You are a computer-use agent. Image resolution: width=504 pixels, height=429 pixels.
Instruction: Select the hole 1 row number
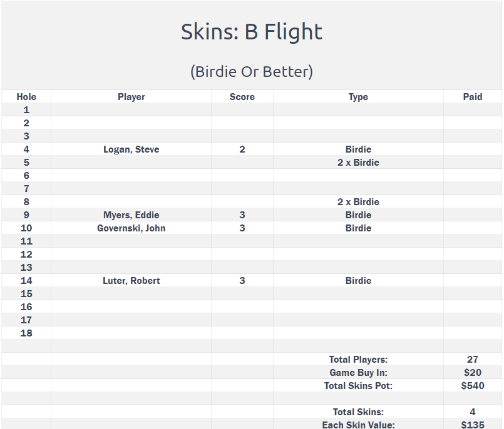point(26,110)
